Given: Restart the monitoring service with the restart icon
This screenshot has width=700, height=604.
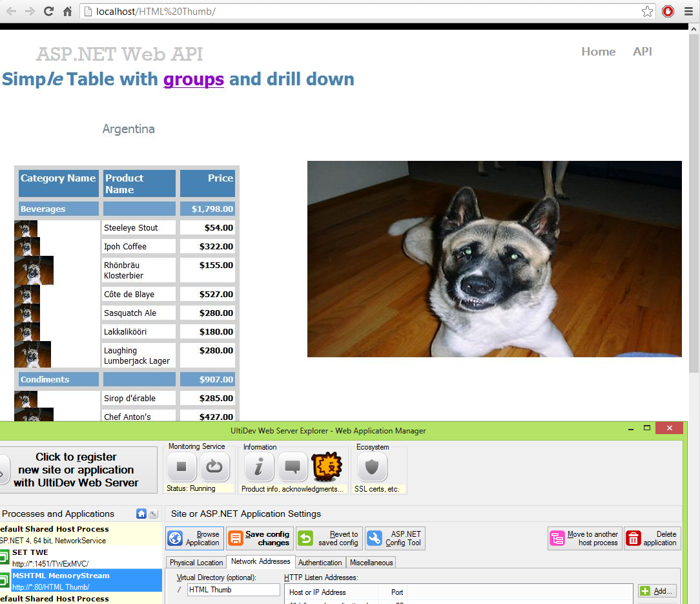Looking at the screenshot, I should click(x=214, y=467).
